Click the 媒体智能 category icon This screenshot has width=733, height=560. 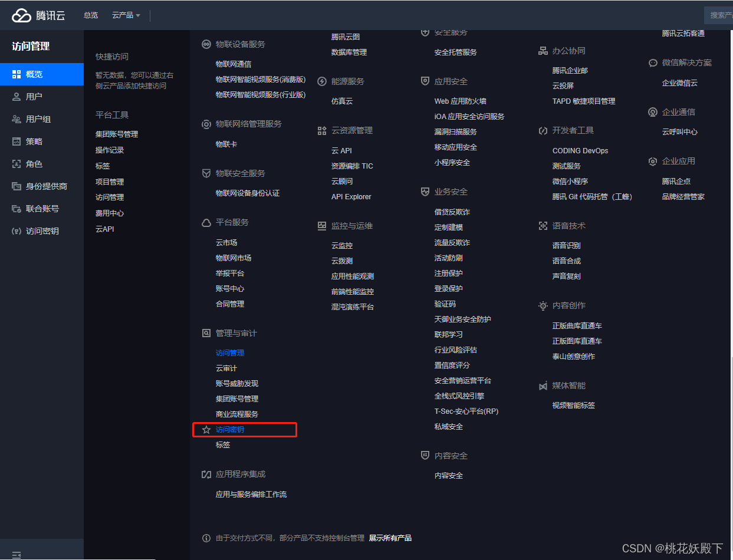[543, 386]
